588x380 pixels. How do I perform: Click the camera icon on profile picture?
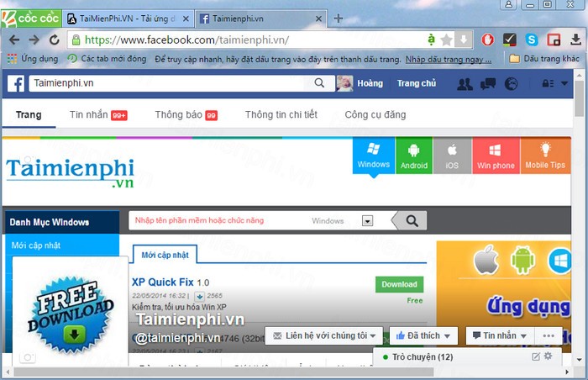pos(28,357)
